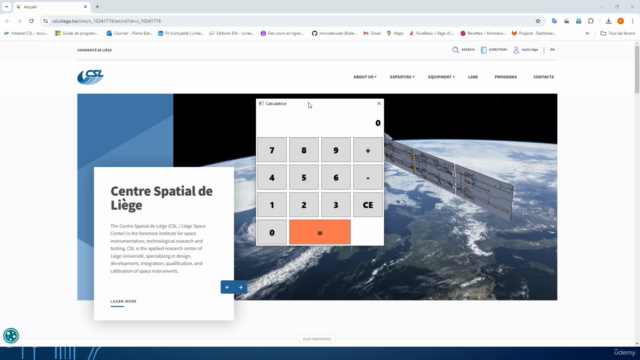Viewport: 640px width, 360px height.
Task: Click the 7 key on the calculator
Action: tap(272, 150)
